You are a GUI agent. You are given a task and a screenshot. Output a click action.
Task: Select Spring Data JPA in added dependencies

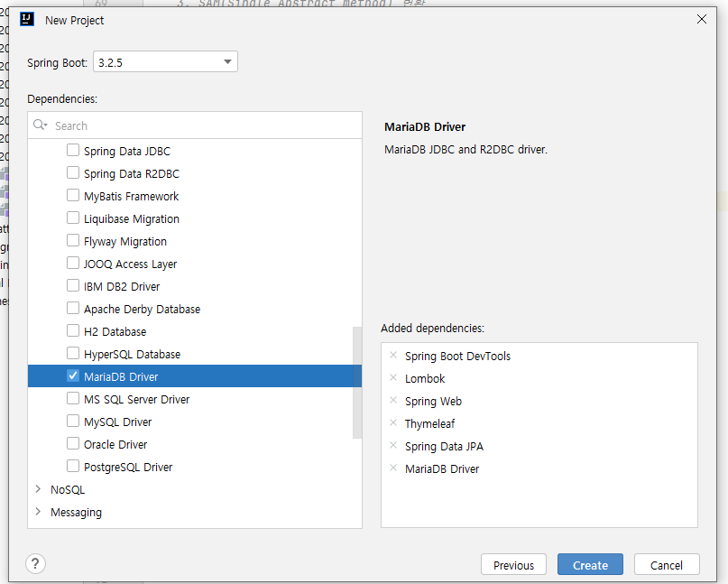444,447
